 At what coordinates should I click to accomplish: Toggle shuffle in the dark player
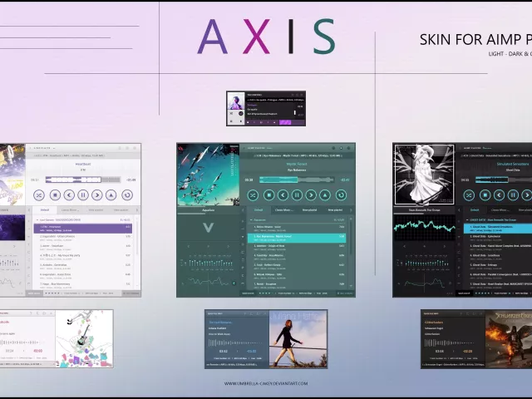click(x=469, y=195)
